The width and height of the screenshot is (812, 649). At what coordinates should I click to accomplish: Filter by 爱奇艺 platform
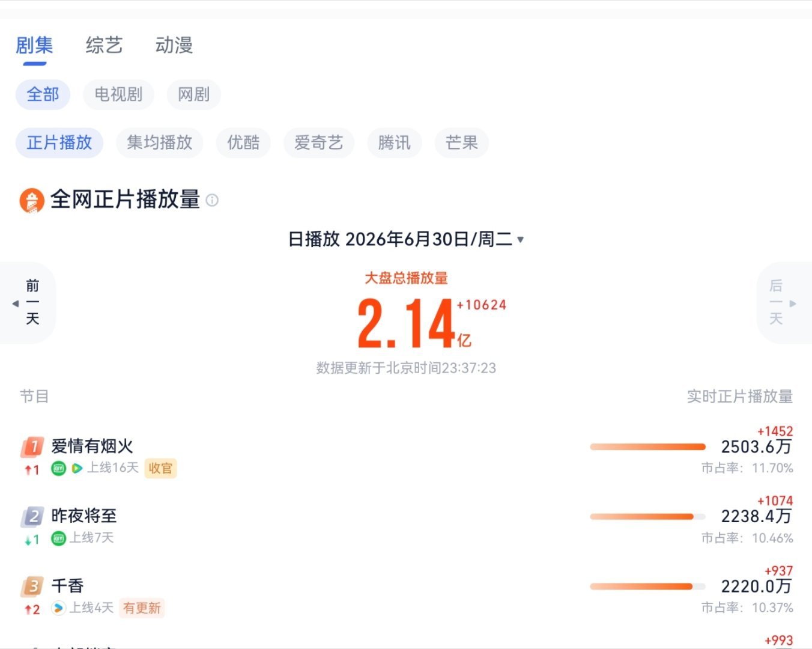tap(319, 143)
